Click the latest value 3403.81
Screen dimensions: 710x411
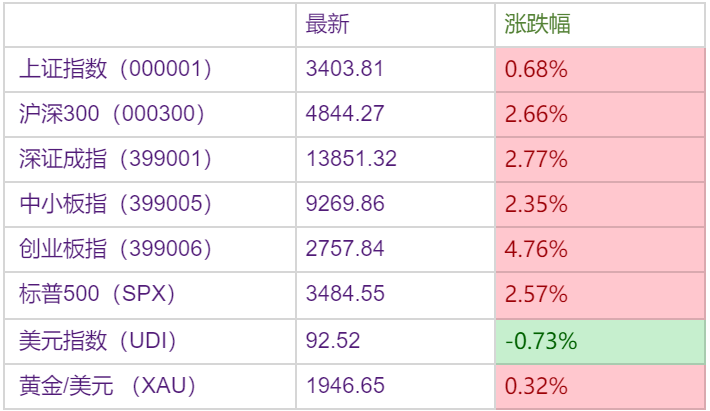point(345,69)
